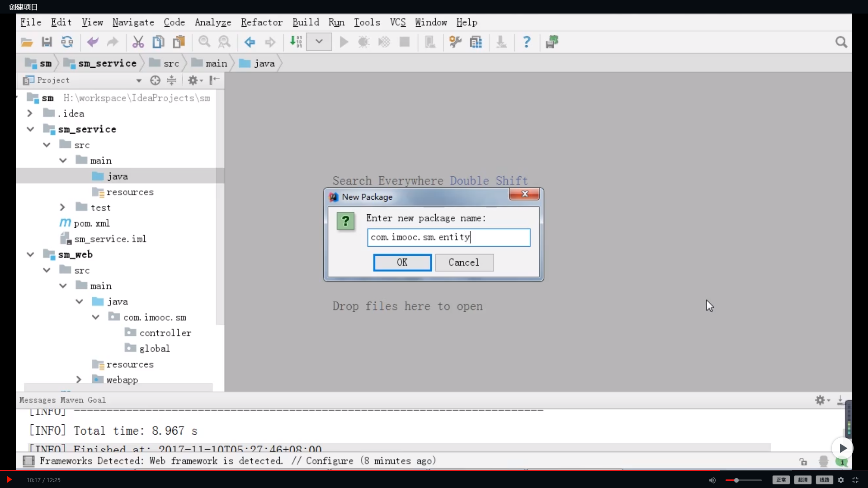This screenshot has width=868, height=488.
Task: Click the Search Everywhere magnifier icon
Action: (x=841, y=42)
